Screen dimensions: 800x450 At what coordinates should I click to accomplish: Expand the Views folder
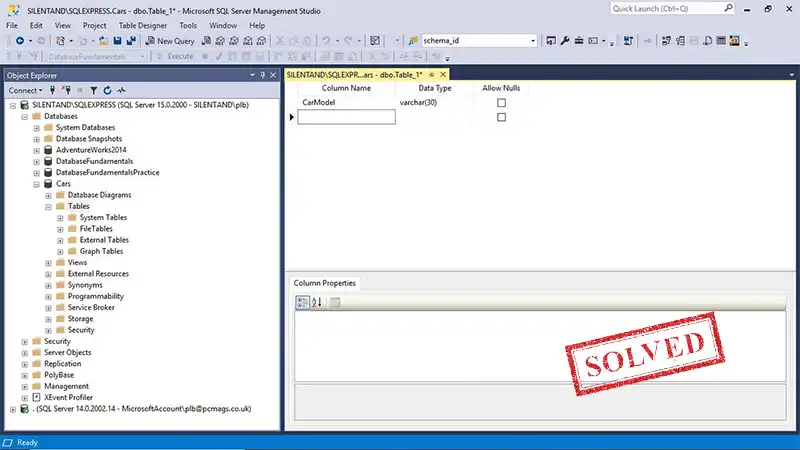48,263
